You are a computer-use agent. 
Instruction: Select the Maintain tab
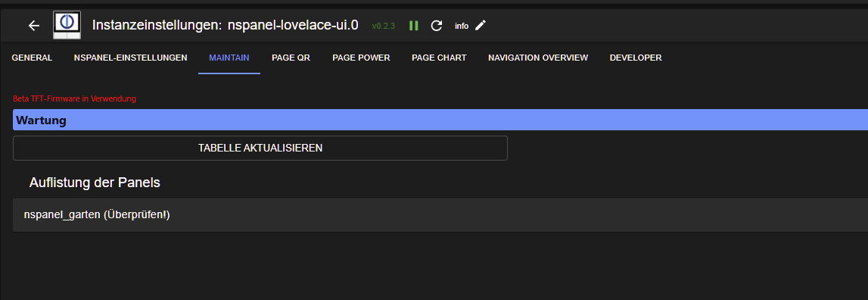229,58
